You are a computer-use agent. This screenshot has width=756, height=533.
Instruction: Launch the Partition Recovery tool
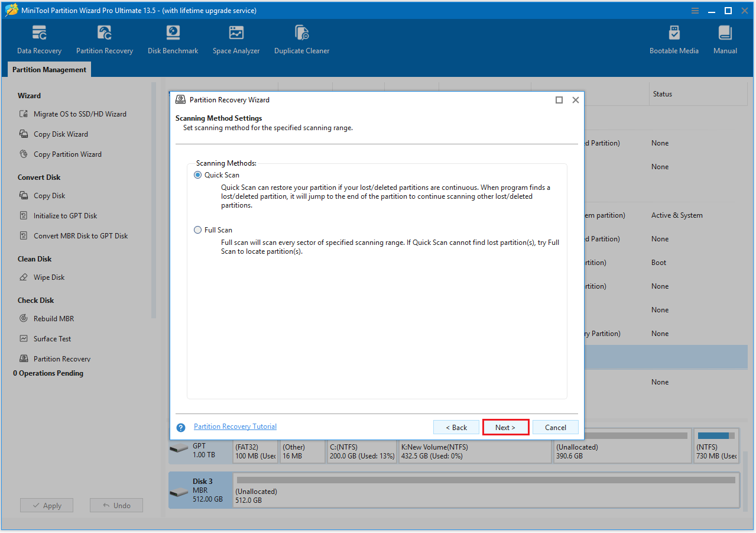104,38
